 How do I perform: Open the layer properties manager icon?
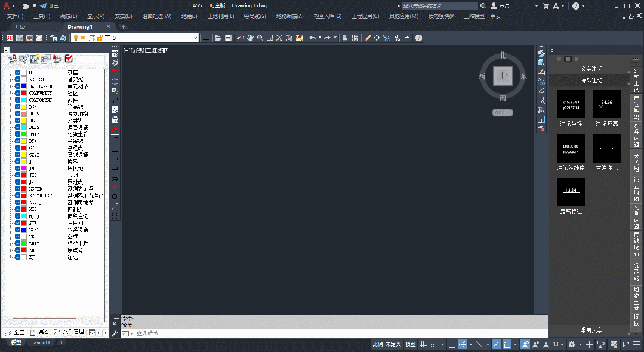pyautogui.click(x=53, y=38)
